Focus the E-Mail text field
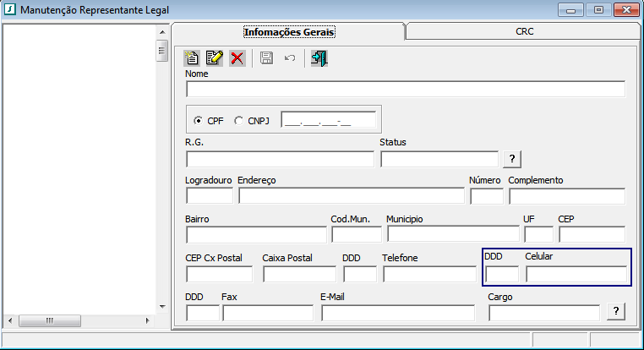 click(x=397, y=313)
